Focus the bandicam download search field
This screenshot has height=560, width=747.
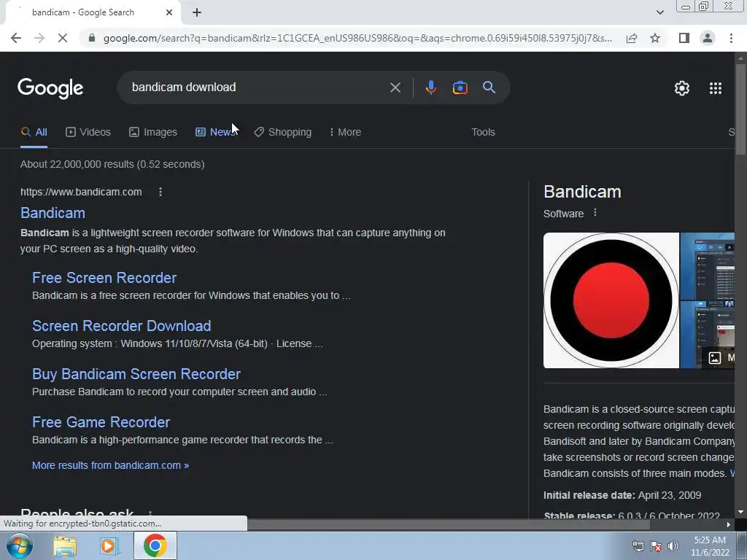click(258, 87)
